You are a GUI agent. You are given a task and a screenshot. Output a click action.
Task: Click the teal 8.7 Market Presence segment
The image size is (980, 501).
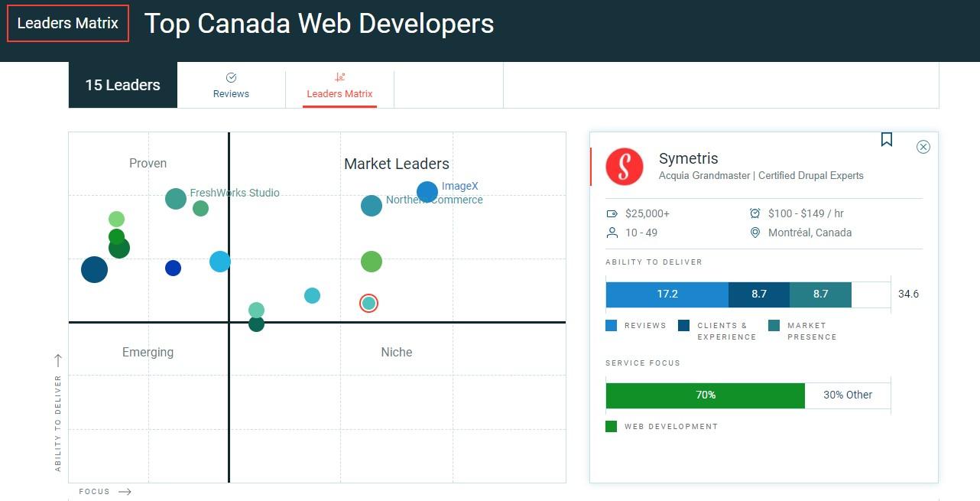[x=820, y=294]
